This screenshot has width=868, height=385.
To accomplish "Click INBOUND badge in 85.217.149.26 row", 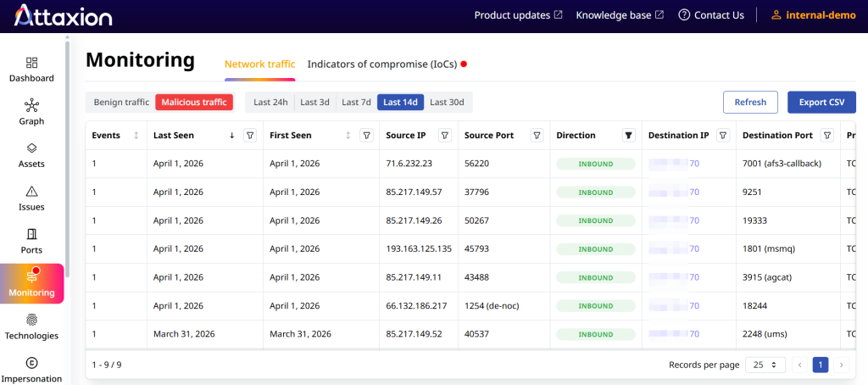I will point(596,220).
